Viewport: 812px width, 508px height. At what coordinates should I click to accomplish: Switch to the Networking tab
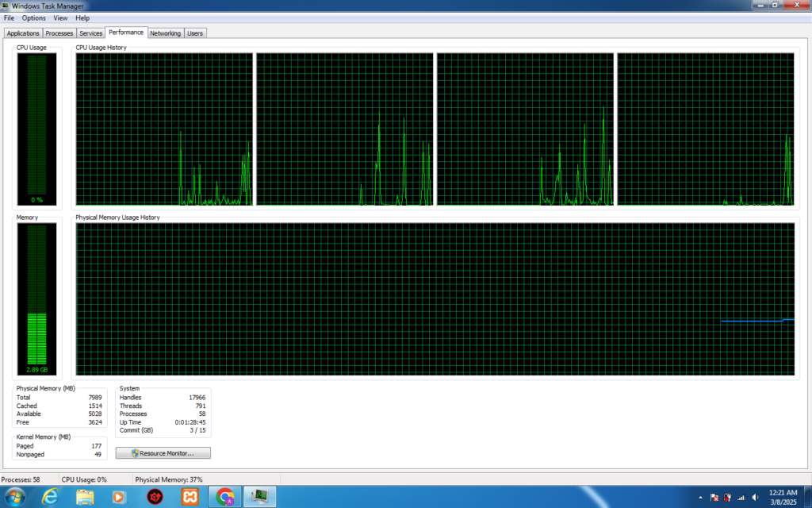tap(165, 33)
